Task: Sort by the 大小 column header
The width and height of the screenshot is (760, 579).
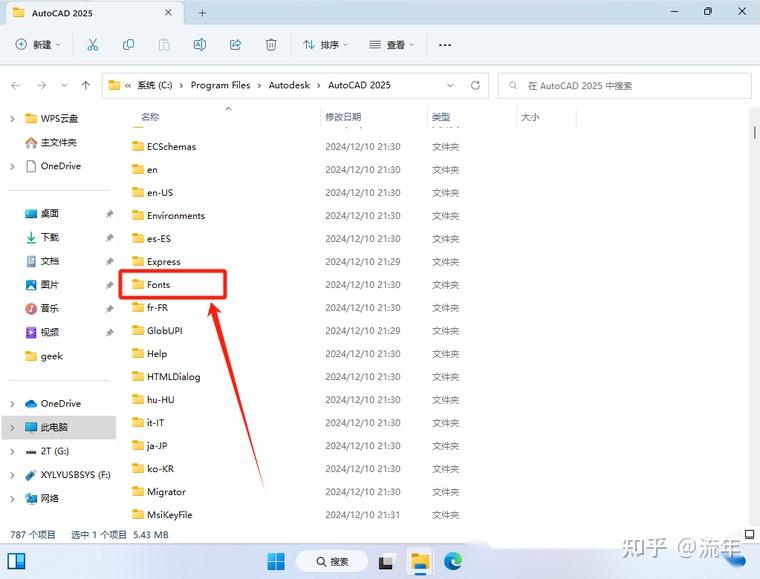Action: (530, 117)
